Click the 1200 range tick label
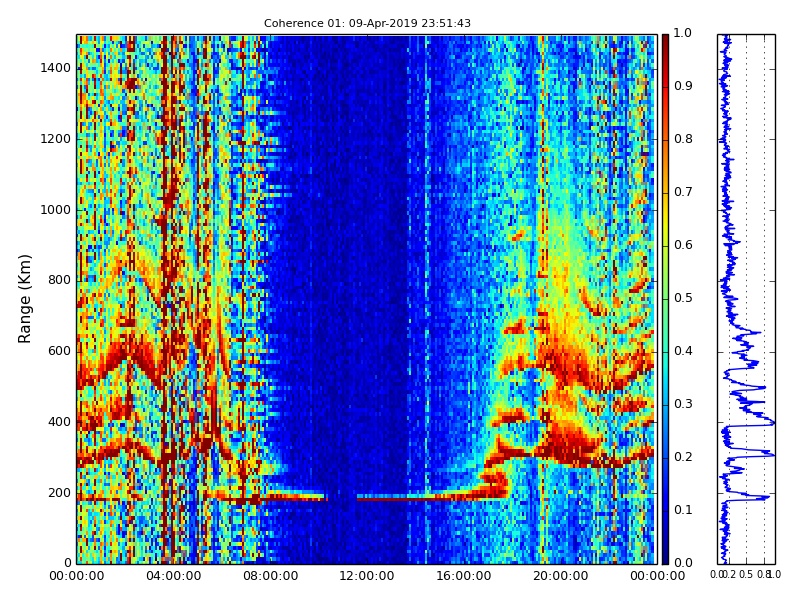Screen dimensions: 800x600 tap(55, 139)
